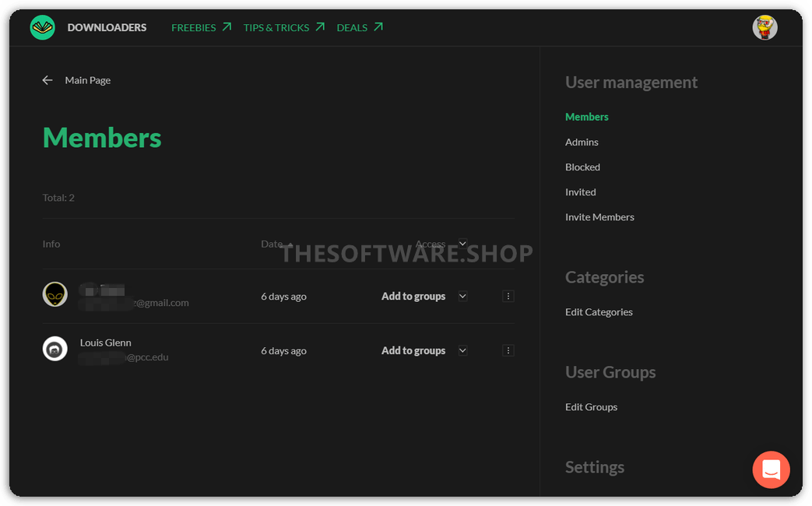Viewport: 812px width, 506px height.
Task: Click the alien avatar of first member
Action: [54, 294]
